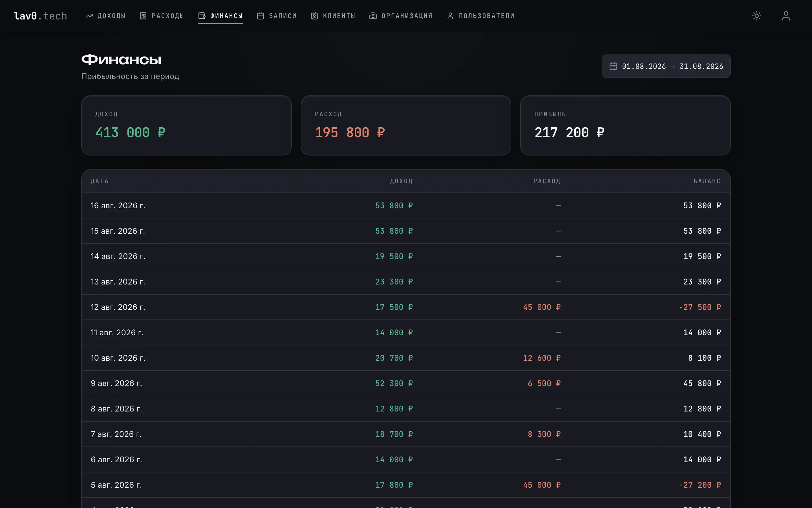Screen dimensions: 812x508
Task: Click the 45 000 ₽ expense on 12 авг.
Action: point(542,307)
